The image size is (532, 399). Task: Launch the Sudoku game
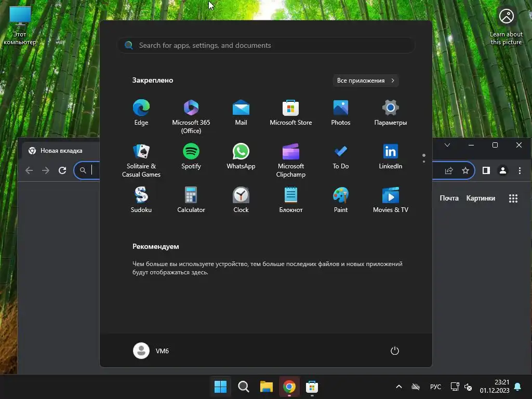[x=141, y=200]
